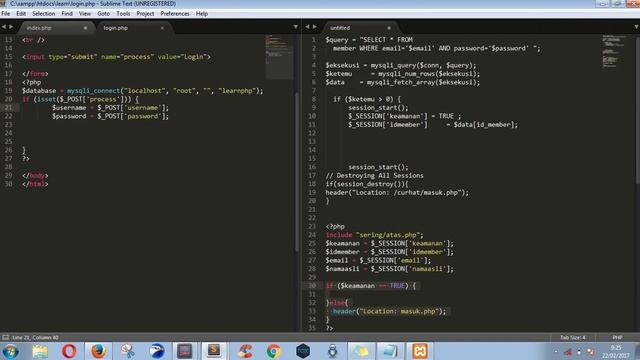The image size is (640, 360).
Task: Click the microphone-shaped taskbar icon
Action: (x=332, y=351)
